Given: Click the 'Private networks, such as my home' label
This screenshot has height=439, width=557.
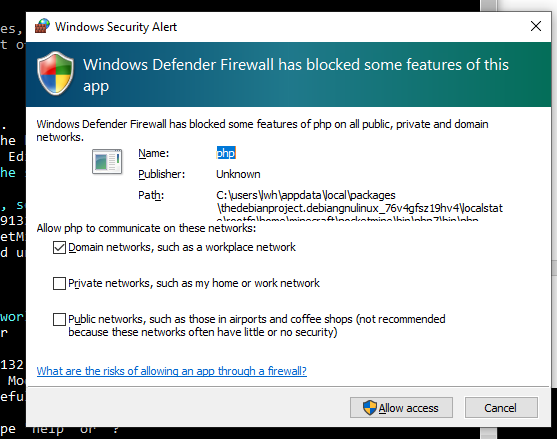Looking at the screenshot, I should point(194,283).
